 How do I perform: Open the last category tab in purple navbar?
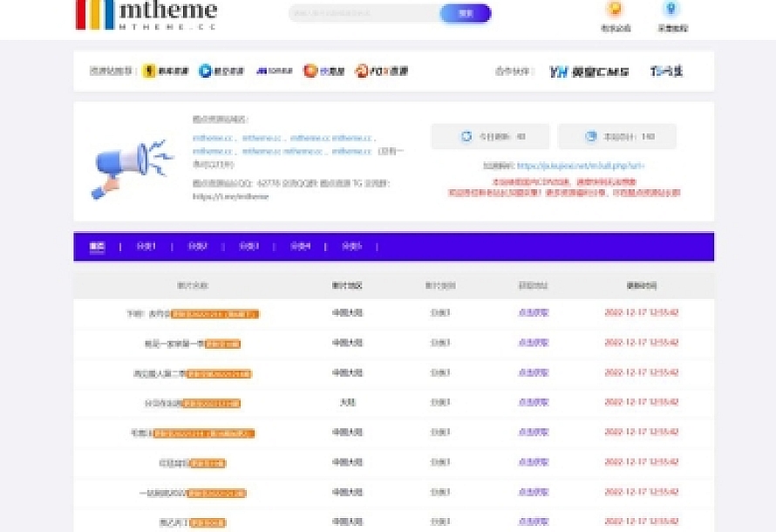pos(351,247)
